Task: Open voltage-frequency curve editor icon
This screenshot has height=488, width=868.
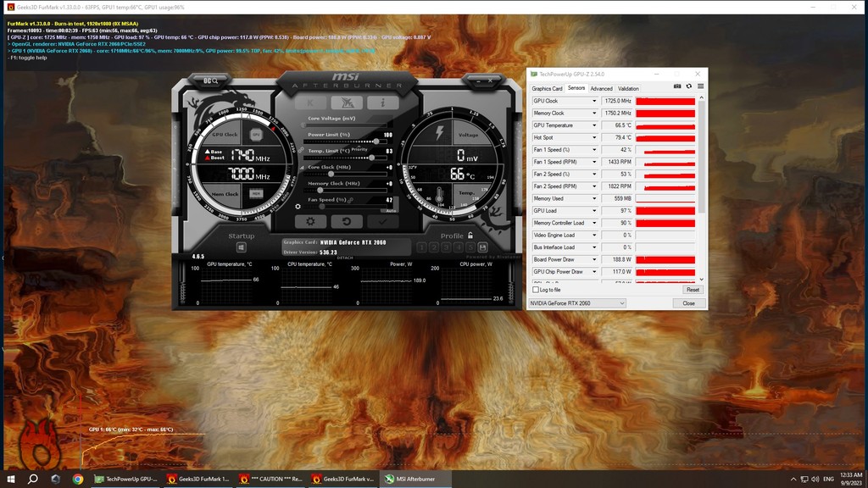Action: [302, 167]
